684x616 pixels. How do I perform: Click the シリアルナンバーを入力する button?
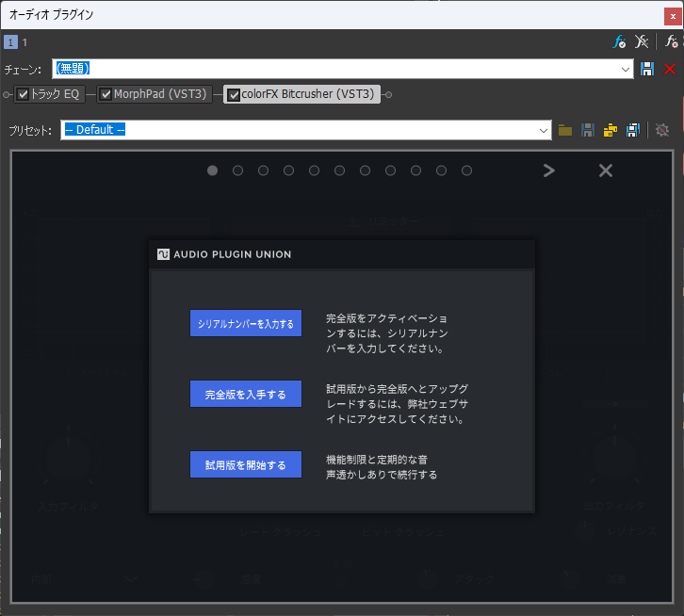[246, 323]
